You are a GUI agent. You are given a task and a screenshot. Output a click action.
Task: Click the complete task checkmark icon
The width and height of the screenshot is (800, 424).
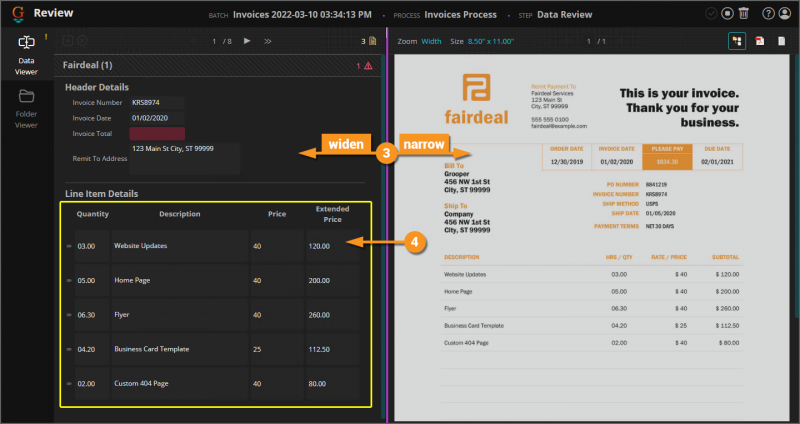tap(711, 14)
